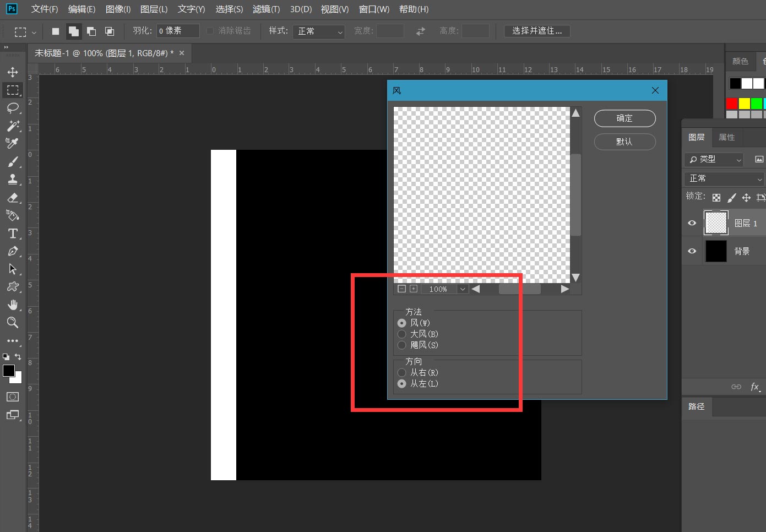The height and width of the screenshot is (532, 766).
Task: Hide the 图层 1 layer
Action: click(x=692, y=223)
